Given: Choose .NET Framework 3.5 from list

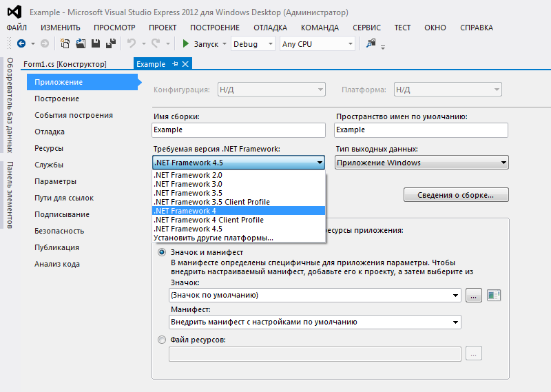Looking at the screenshot, I should pos(238,193).
